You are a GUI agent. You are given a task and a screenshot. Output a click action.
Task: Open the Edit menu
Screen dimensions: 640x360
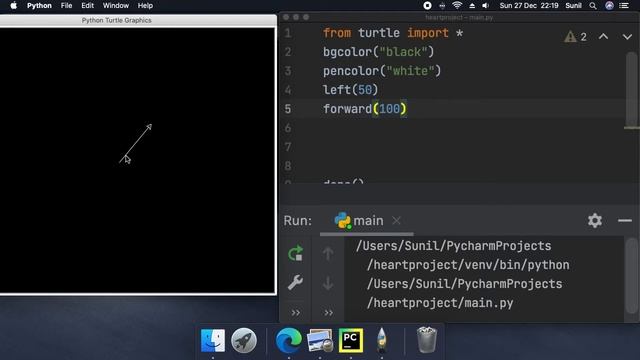(x=87, y=6)
